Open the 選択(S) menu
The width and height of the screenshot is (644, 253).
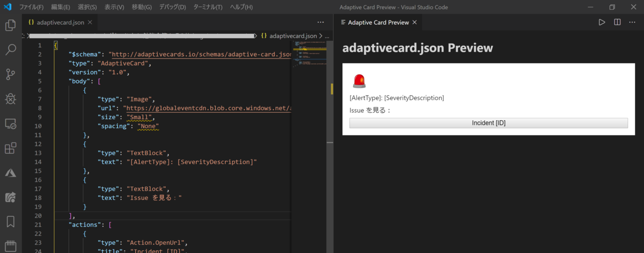pos(87,7)
